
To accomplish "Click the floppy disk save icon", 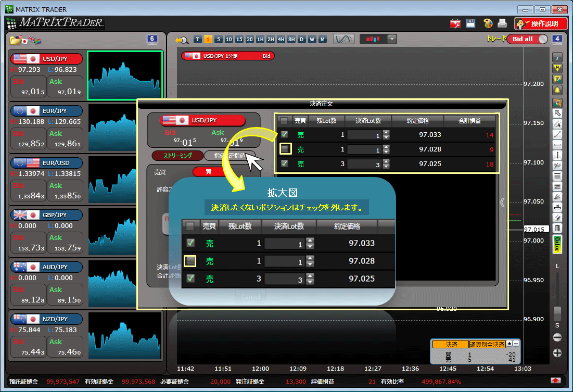I will pyautogui.click(x=470, y=23).
